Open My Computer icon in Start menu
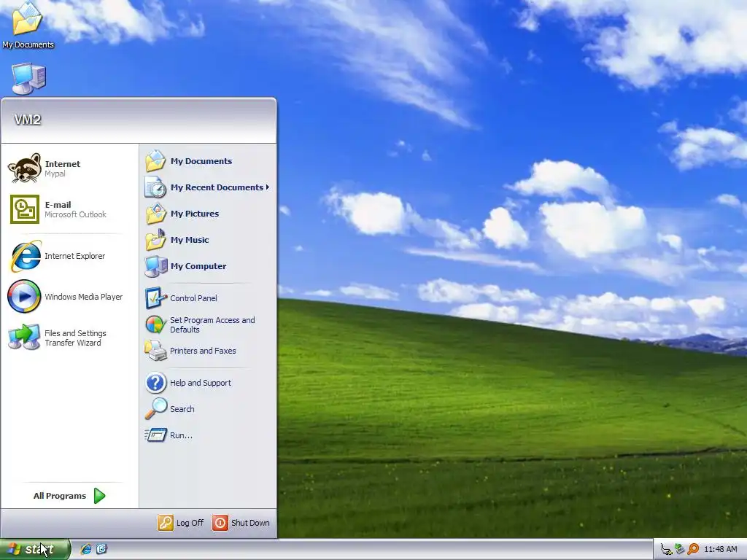 tap(155, 266)
